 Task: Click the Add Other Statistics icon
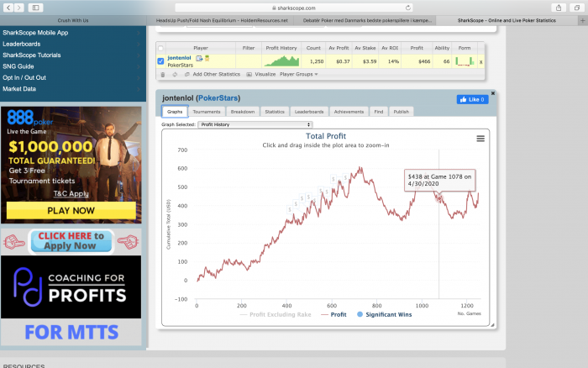(186, 74)
